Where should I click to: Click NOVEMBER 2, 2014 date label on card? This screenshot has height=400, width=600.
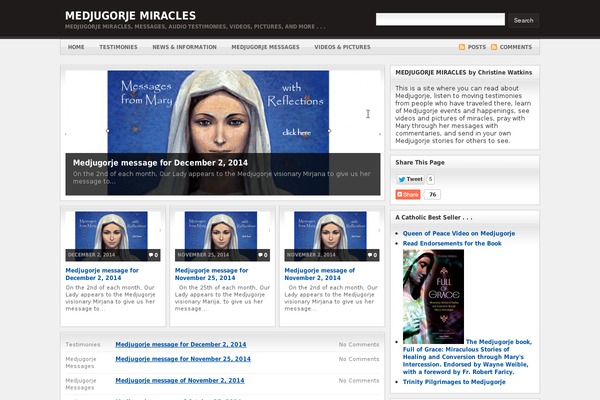tap(311, 255)
